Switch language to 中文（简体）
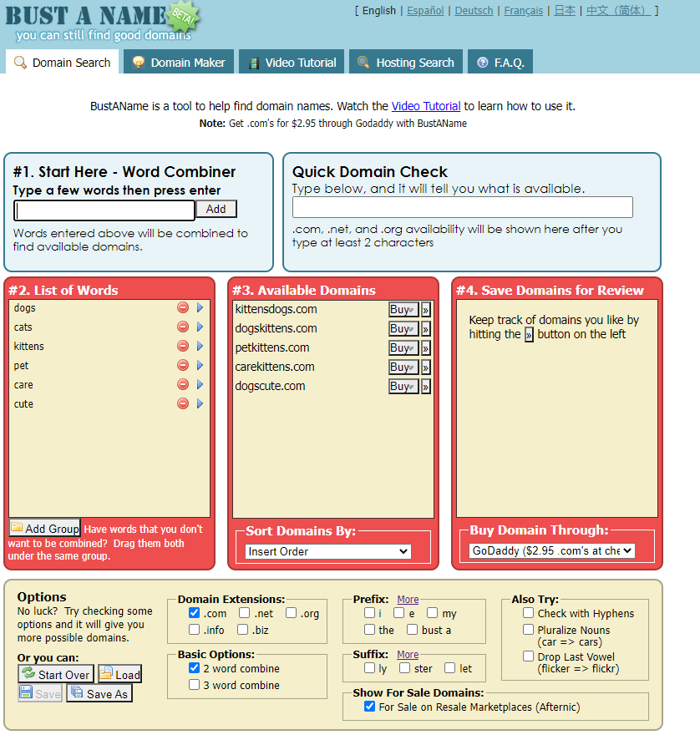The image size is (700, 740). pos(618,10)
